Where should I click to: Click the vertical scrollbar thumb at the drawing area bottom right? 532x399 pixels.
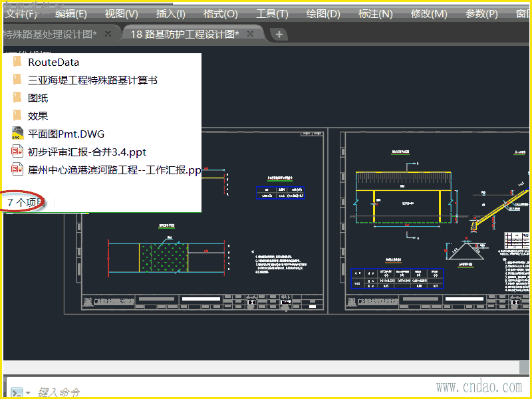pyautogui.click(x=524, y=367)
